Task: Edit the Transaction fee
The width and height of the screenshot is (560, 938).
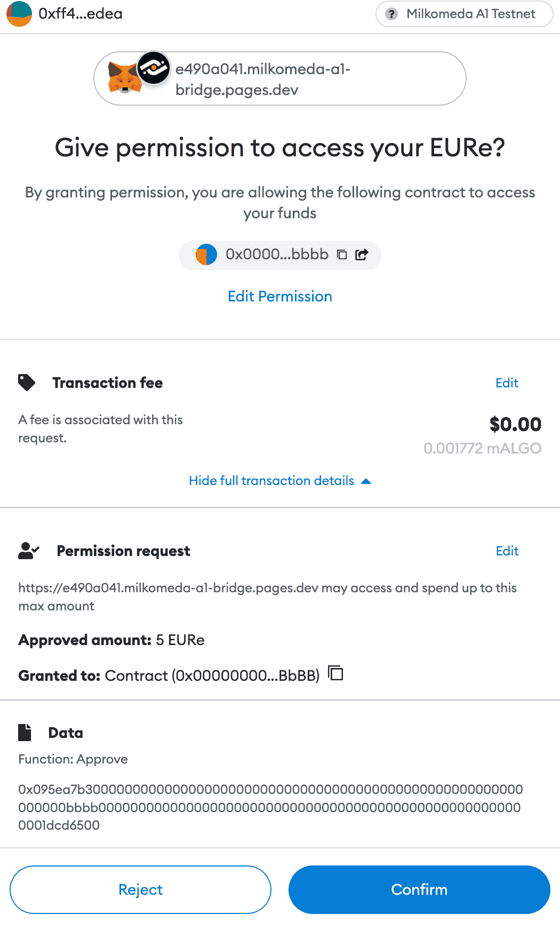Action: click(507, 383)
